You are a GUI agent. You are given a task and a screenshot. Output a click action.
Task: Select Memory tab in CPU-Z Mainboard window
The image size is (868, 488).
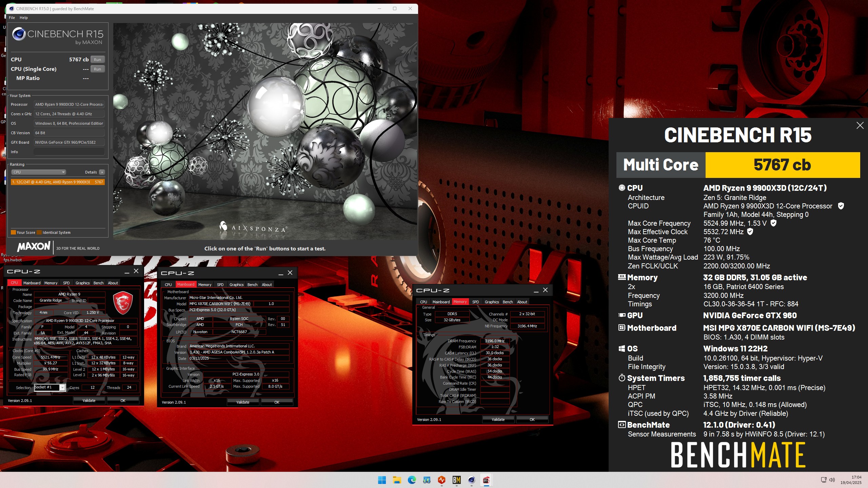(x=205, y=284)
